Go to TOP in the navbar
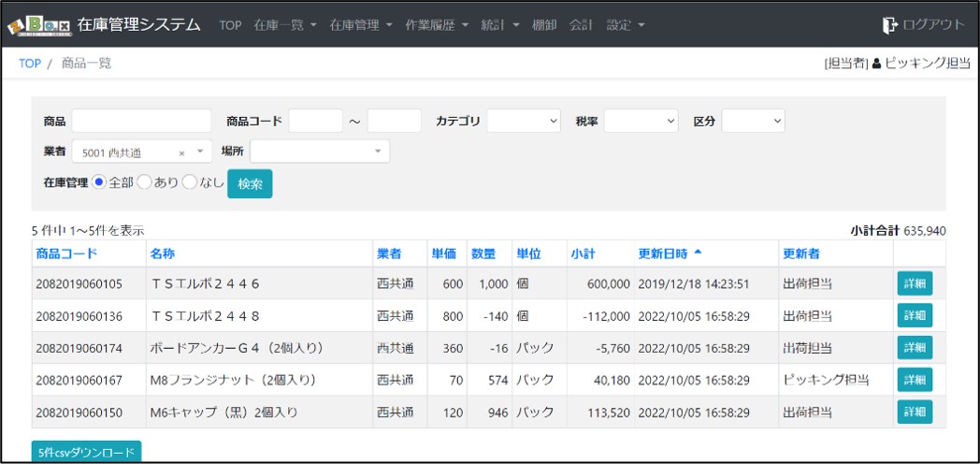Screen dimensions: 980x464 [230, 25]
